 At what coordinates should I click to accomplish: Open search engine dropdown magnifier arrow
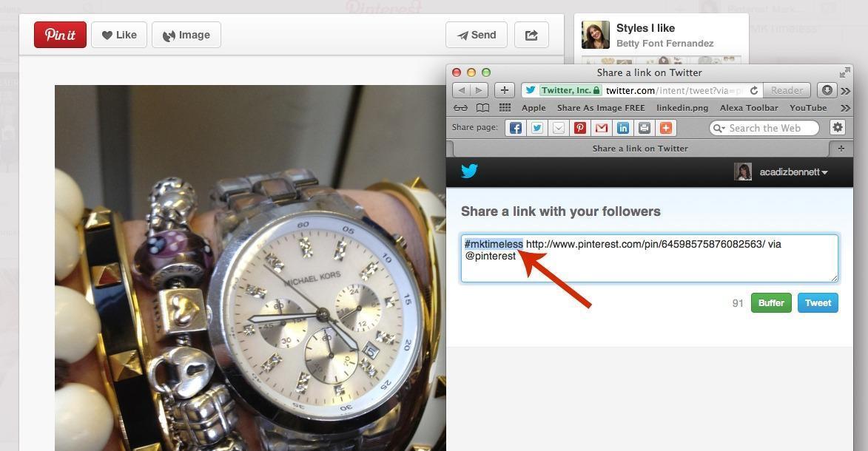tap(719, 129)
